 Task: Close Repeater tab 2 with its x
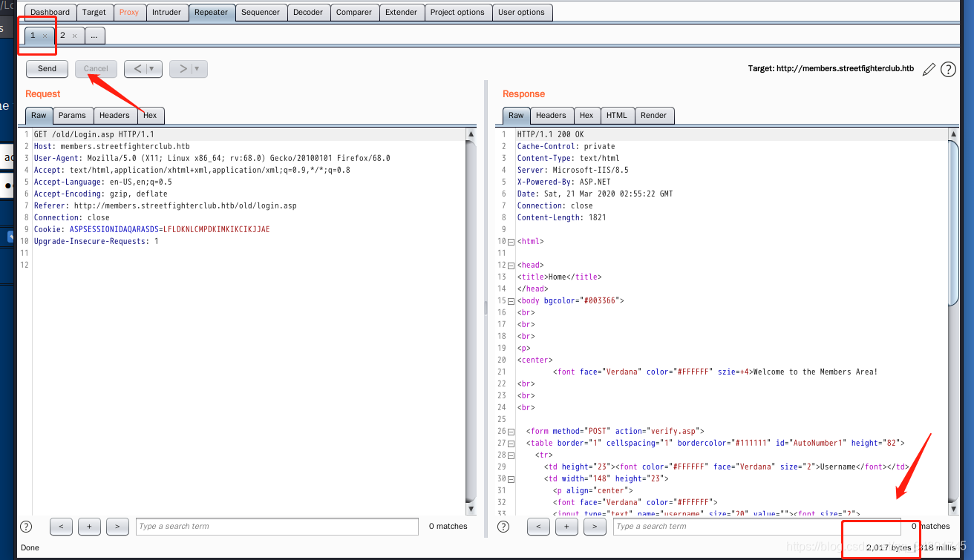(x=74, y=36)
